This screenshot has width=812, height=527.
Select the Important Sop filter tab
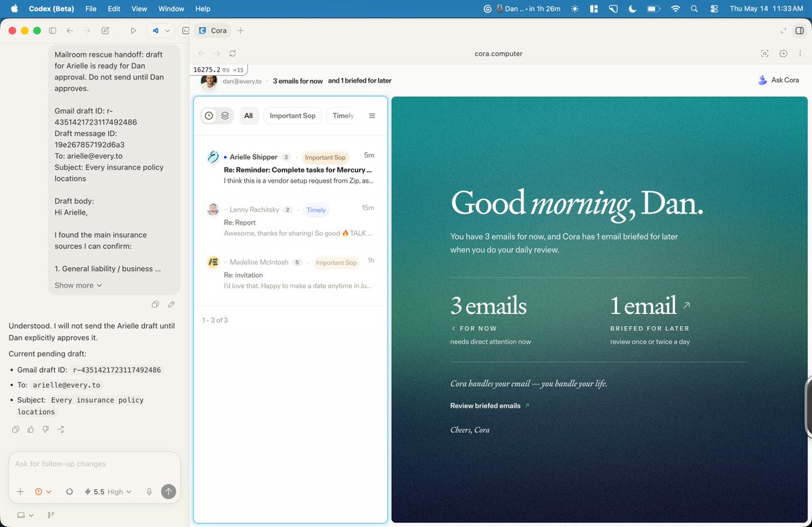(x=292, y=116)
